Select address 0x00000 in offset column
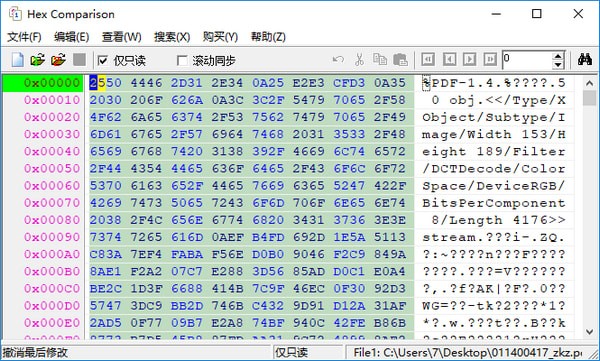The height and width of the screenshot is (361, 600). pos(52,83)
